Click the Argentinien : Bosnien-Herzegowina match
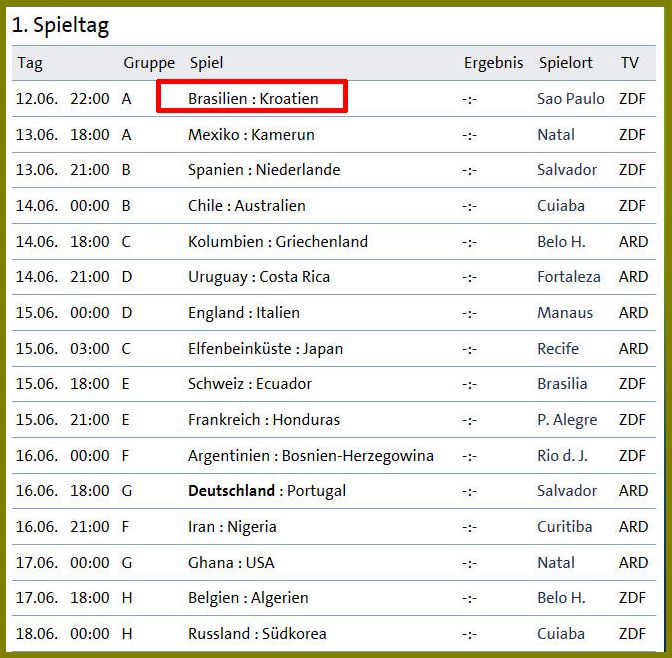 point(311,456)
